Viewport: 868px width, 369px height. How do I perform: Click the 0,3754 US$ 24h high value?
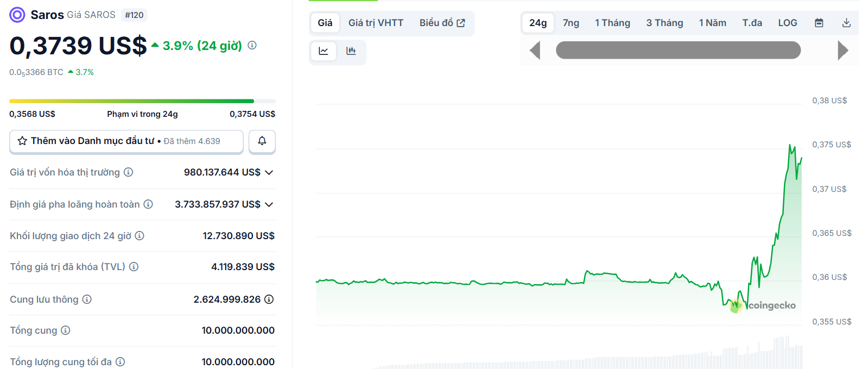click(x=252, y=114)
